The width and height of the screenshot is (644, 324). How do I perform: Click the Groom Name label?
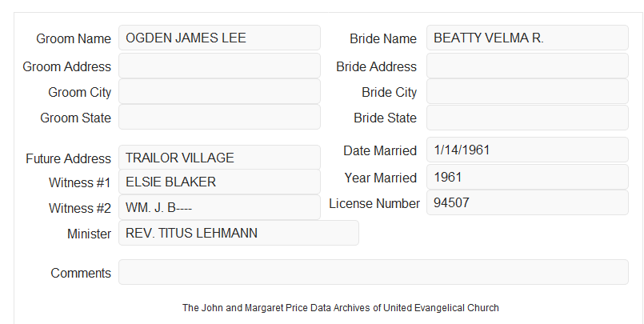[74, 38]
